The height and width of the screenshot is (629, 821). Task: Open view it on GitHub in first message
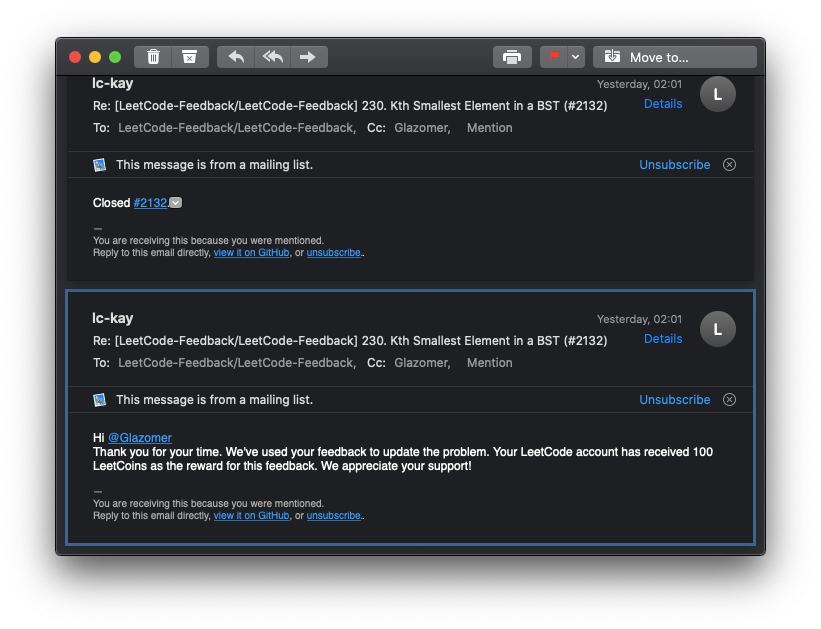pos(251,252)
